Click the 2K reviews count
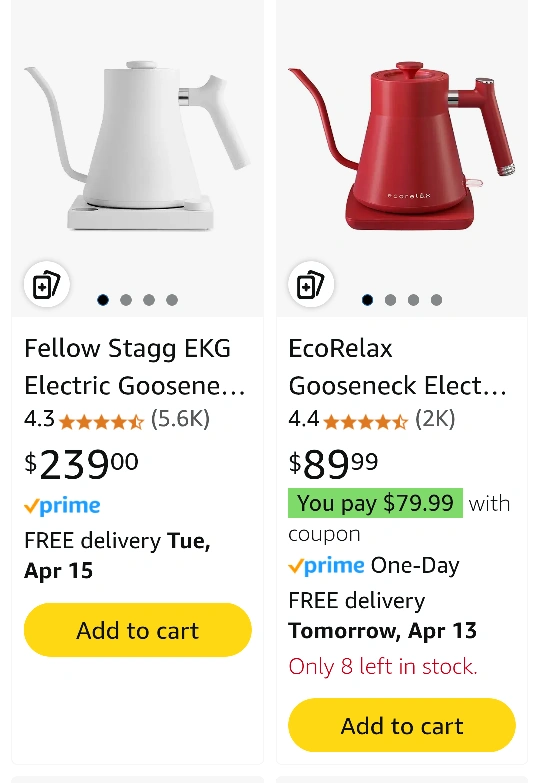 click(435, 419)
